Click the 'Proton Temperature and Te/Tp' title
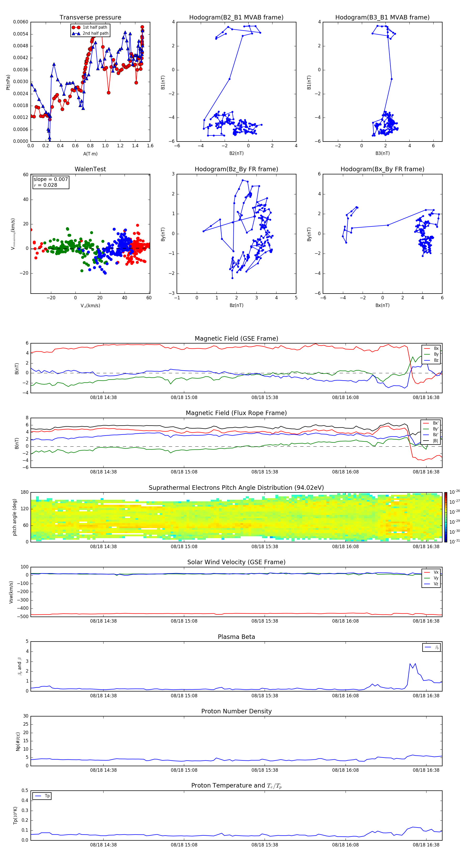The image size is (473, 868). 236,785
